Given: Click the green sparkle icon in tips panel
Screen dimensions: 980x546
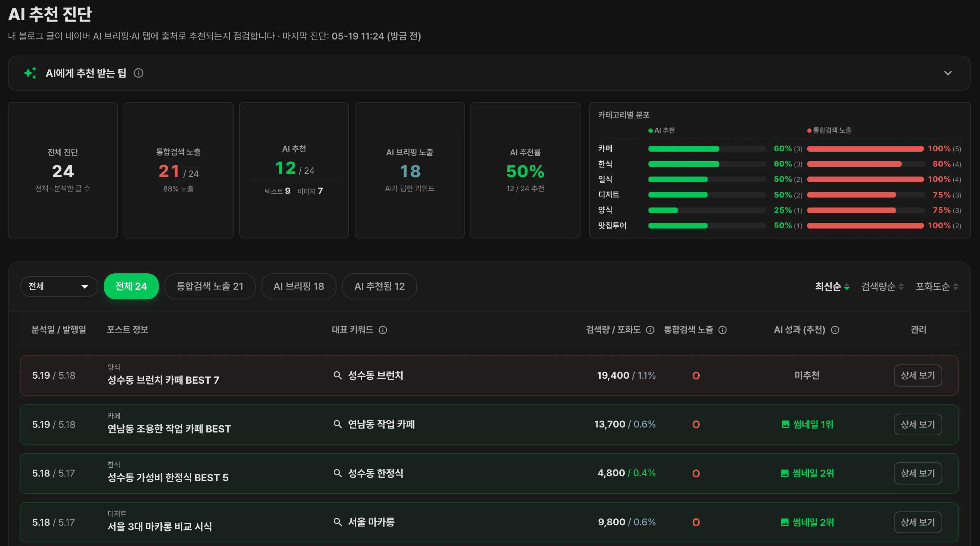Looking at the screenshot, I should [x=30, y=73].
